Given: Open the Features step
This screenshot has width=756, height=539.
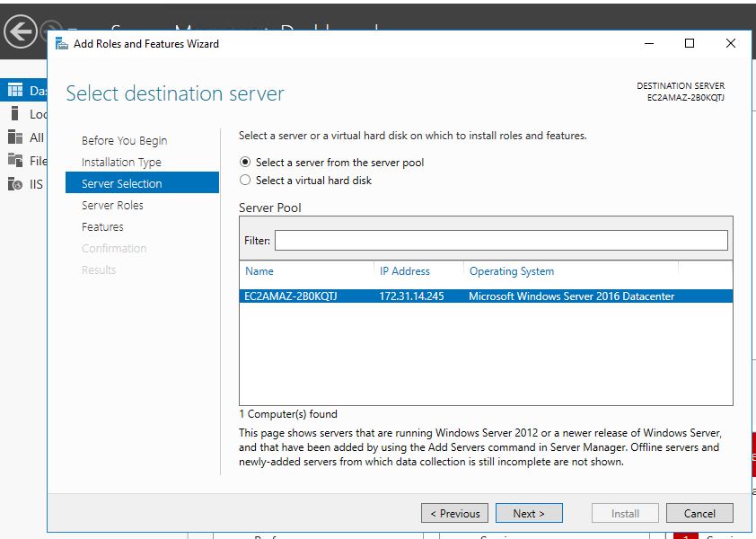Looking at the screenshot, I should [x=102, y=226].
